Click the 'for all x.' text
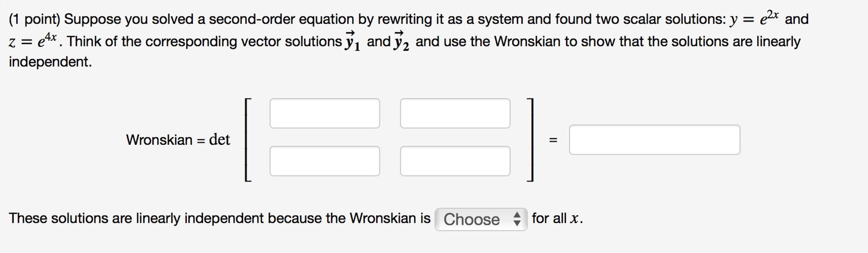868x253 pixels. point(557,218)
